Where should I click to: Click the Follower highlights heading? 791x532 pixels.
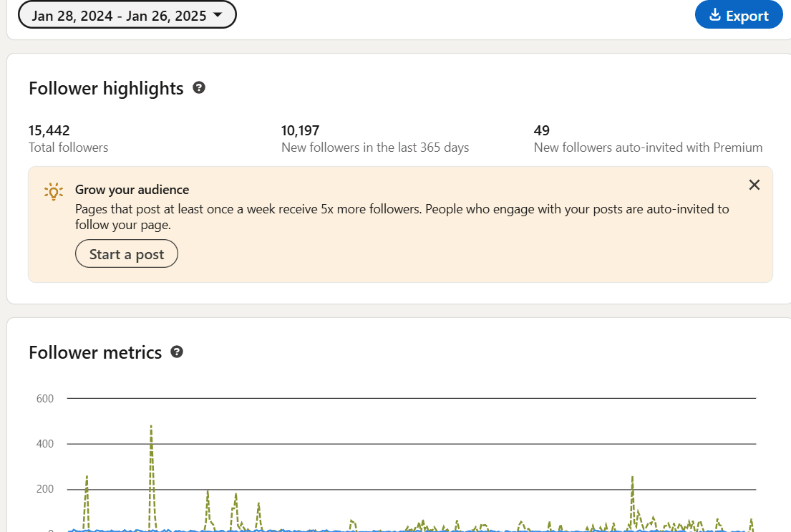[x=106, y=88]
